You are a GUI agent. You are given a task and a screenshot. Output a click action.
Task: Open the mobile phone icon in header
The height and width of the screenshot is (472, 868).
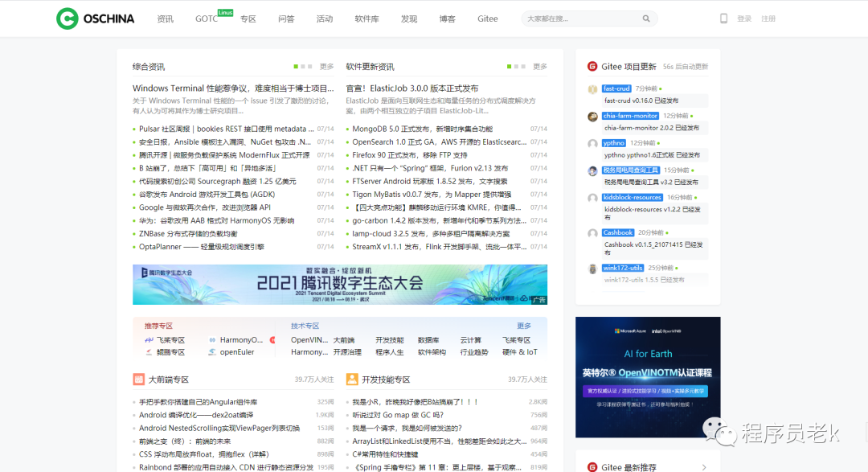723,18
